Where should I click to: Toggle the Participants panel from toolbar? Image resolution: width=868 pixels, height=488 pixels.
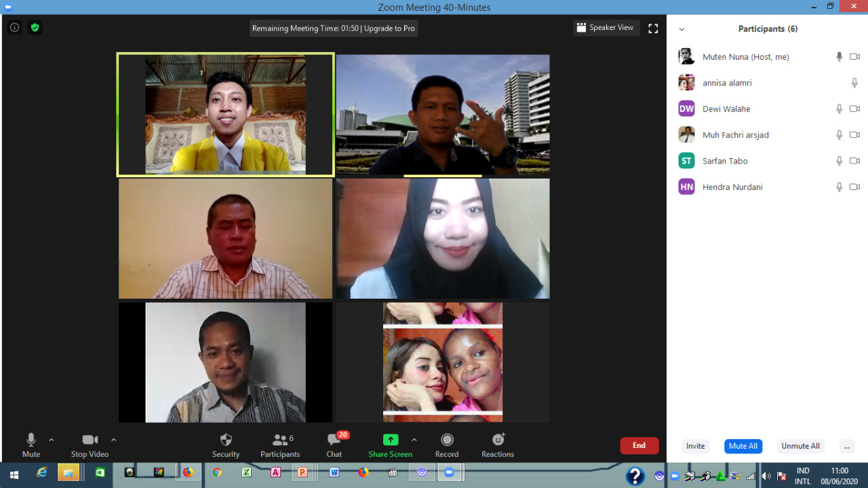pyautogui.click(x=279, y=445)
